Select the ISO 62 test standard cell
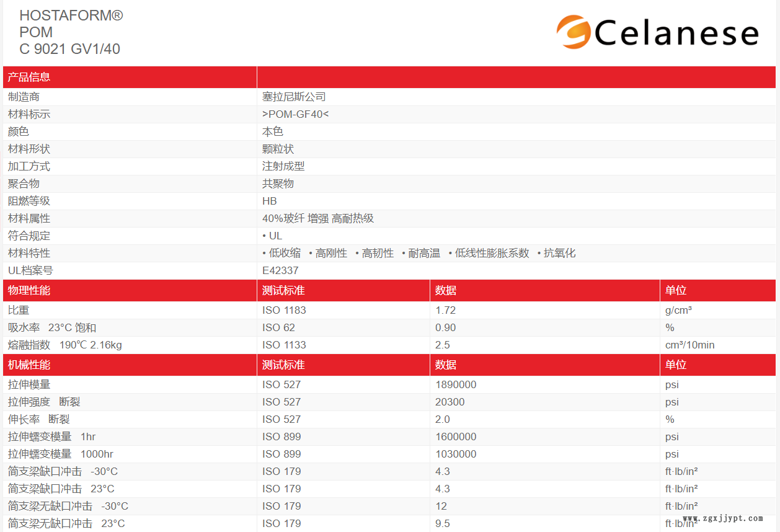The width and height of the screenshot is (780, 532). [x=278, y=327]
